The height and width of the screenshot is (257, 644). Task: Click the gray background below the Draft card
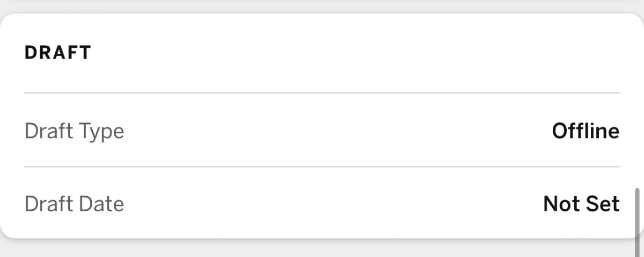pos(322,248)
